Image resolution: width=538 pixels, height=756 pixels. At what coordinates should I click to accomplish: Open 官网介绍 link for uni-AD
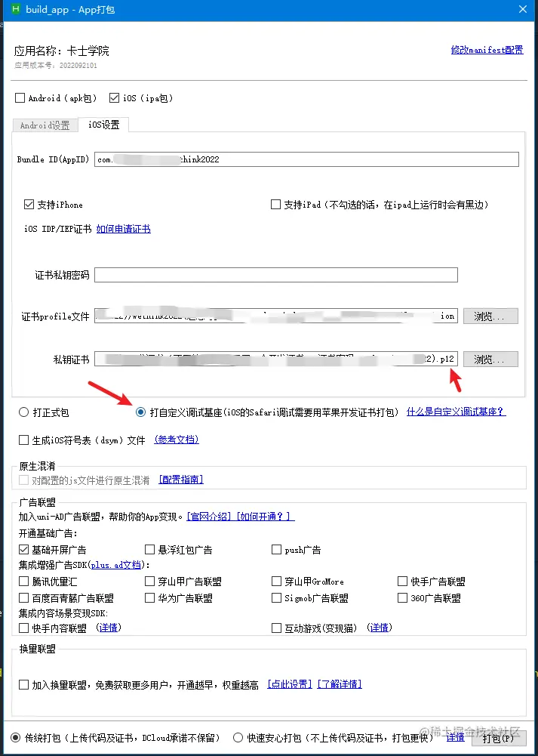click(x=210, y=517)
